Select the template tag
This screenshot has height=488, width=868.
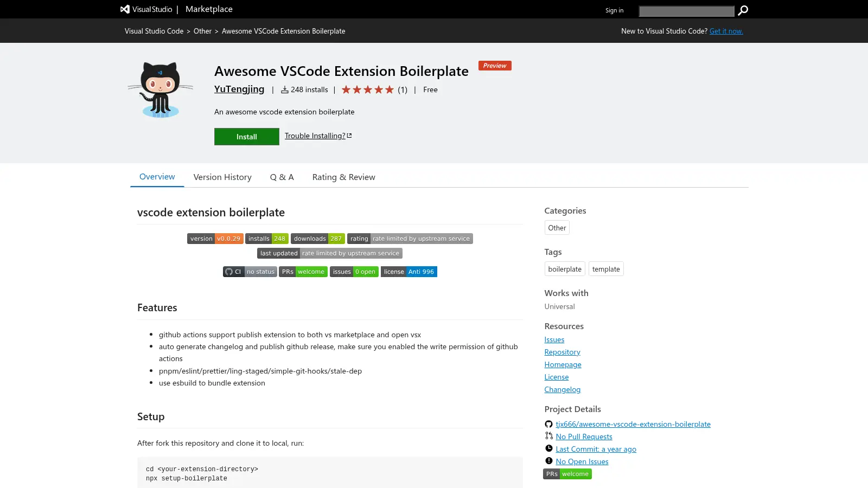click(x=606, y=269)
